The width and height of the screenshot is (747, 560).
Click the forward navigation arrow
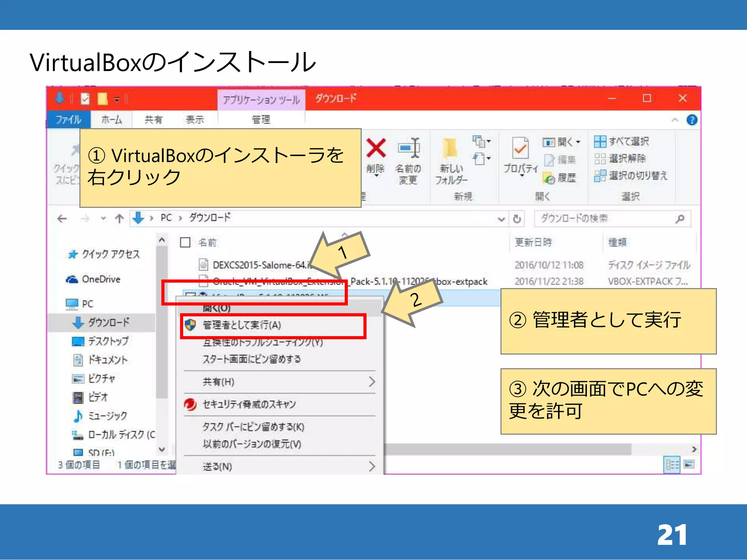(x=85, y=218)
